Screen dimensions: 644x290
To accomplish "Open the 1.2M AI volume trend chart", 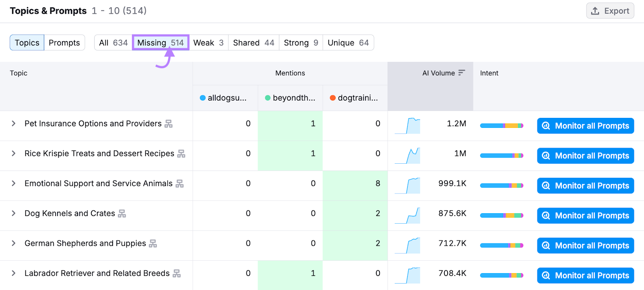I will (407, 125).
